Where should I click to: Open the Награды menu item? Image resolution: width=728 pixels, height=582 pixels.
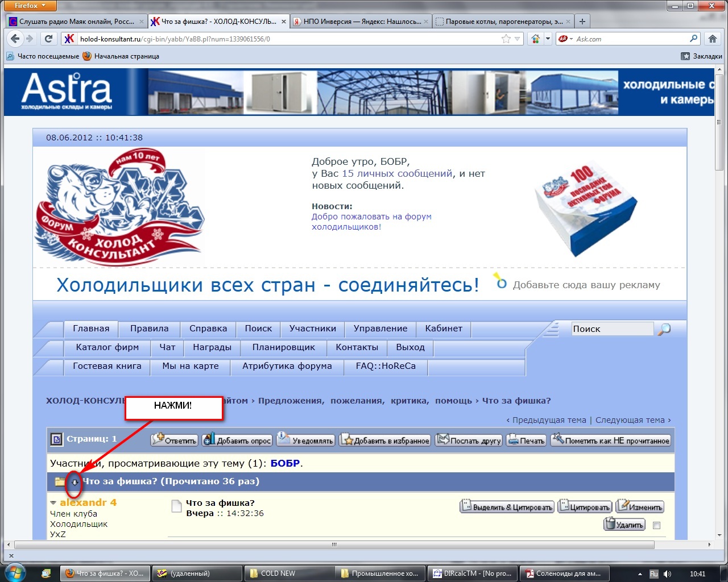coord(212,347)
